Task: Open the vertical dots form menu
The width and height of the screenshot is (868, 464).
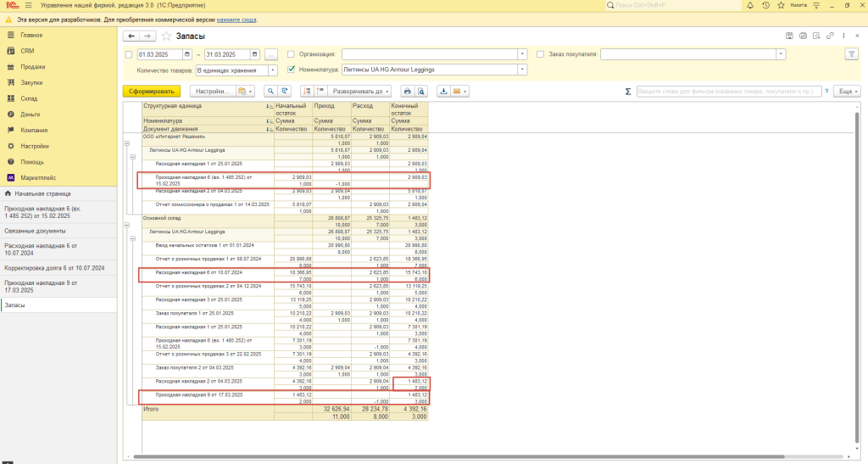Action: pos(843,36)
